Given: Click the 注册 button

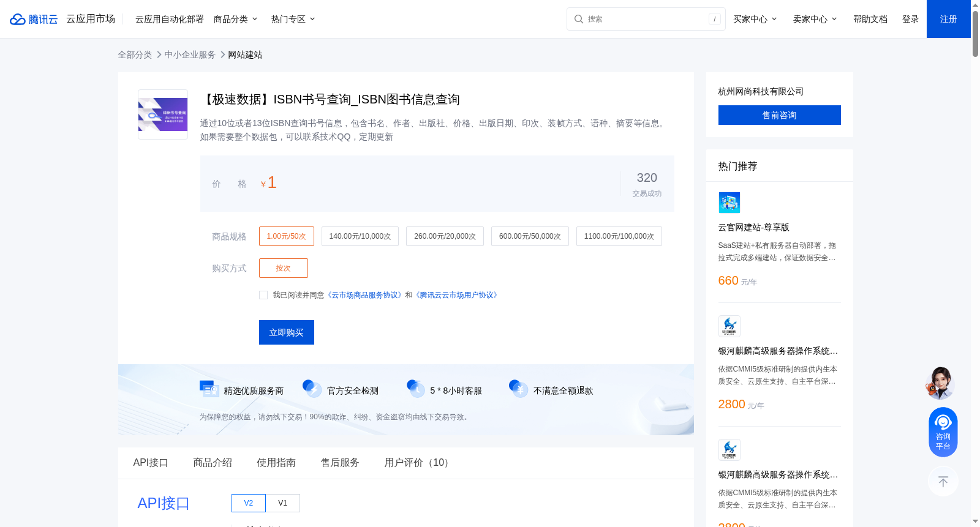Looking at the screenshot, I should (x=949, y=19).
